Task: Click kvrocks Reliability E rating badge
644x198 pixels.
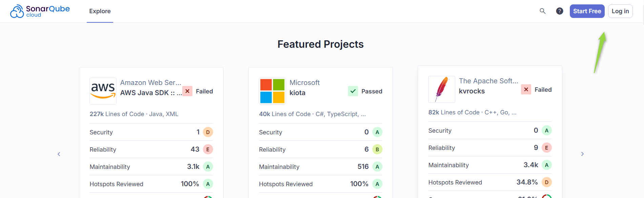Action: tap(547, 148)
